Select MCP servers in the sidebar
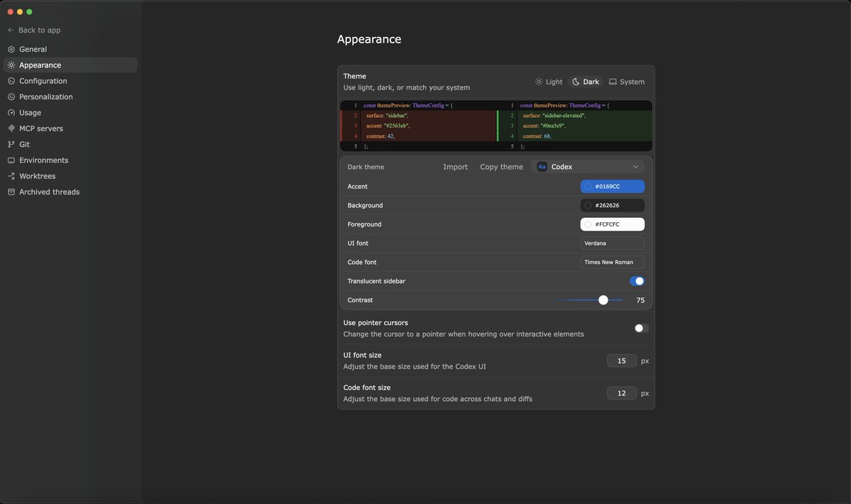Image resolution: width=851 pixels, height=504 pixels. coord(70,128)
